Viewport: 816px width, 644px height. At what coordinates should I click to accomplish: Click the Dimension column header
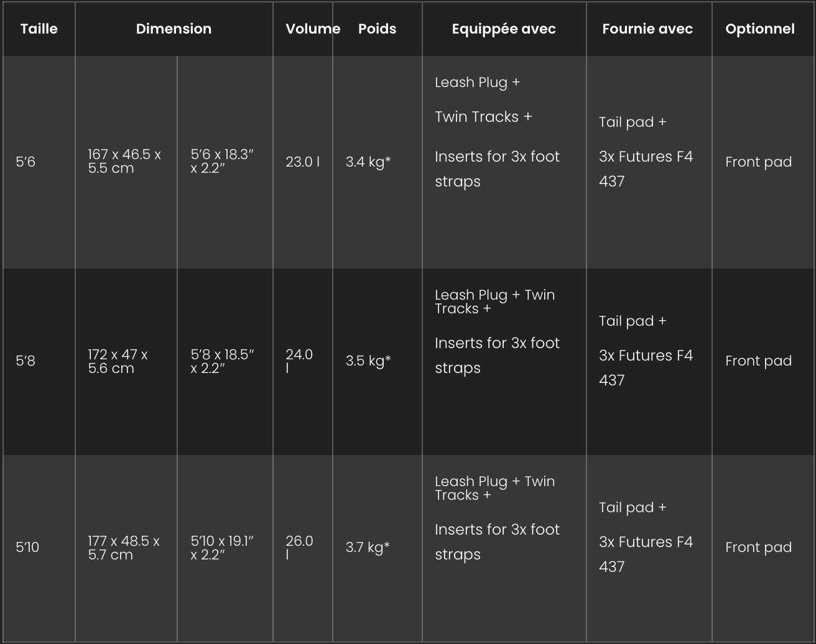pos(174,29)
